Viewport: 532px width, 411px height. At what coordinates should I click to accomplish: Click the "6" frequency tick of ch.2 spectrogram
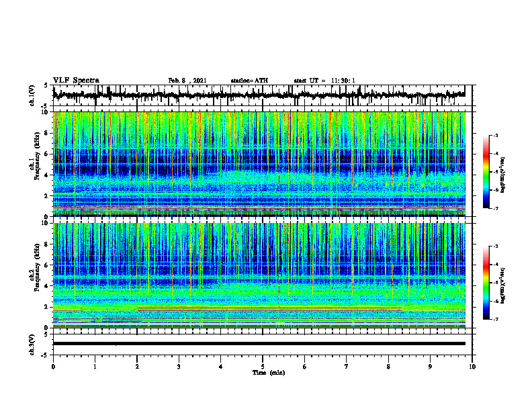tap(47, 265)
